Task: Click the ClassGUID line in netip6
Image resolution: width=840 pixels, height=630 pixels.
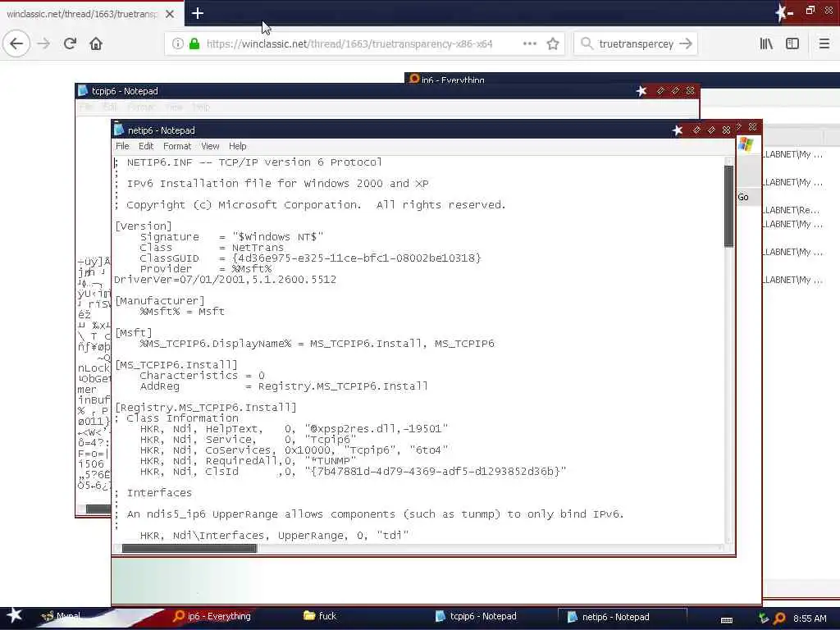Action: (x=310, y=258)
